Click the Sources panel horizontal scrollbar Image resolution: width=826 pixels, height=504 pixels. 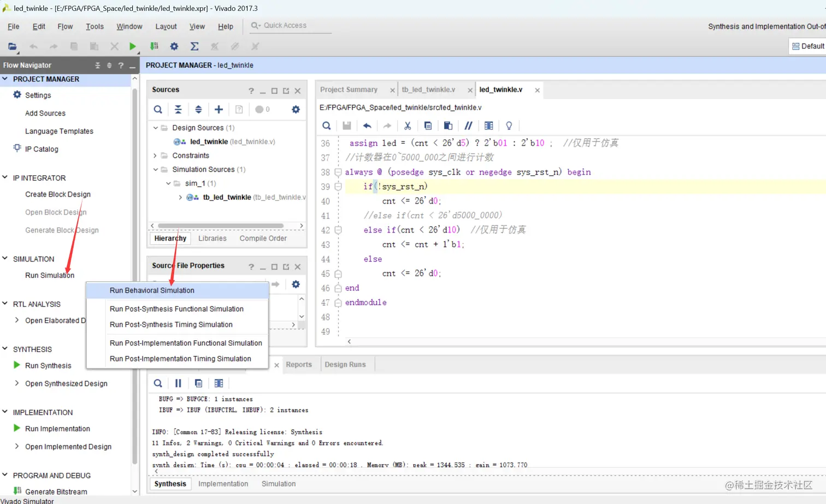tap(221, 226)
